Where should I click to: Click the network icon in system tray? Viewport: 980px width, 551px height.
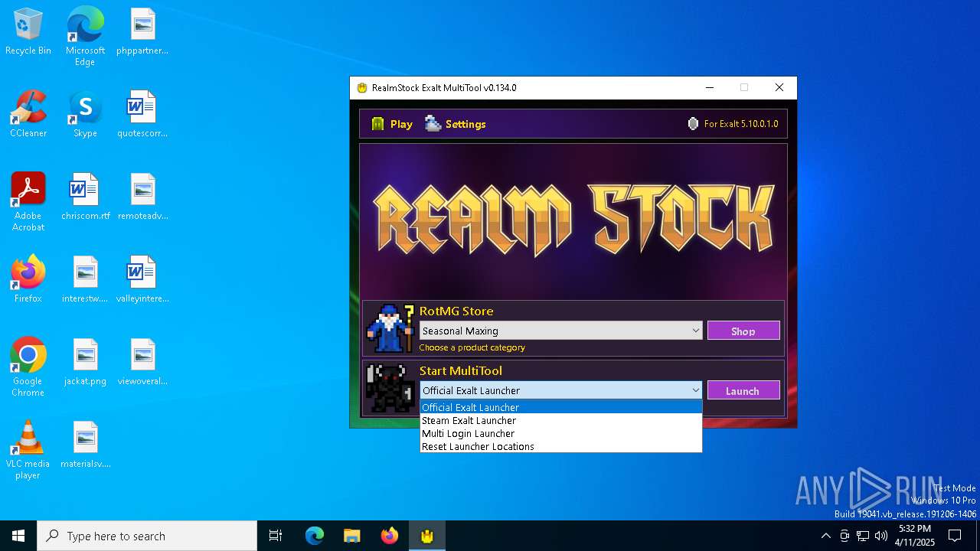[x=863, y=536]
